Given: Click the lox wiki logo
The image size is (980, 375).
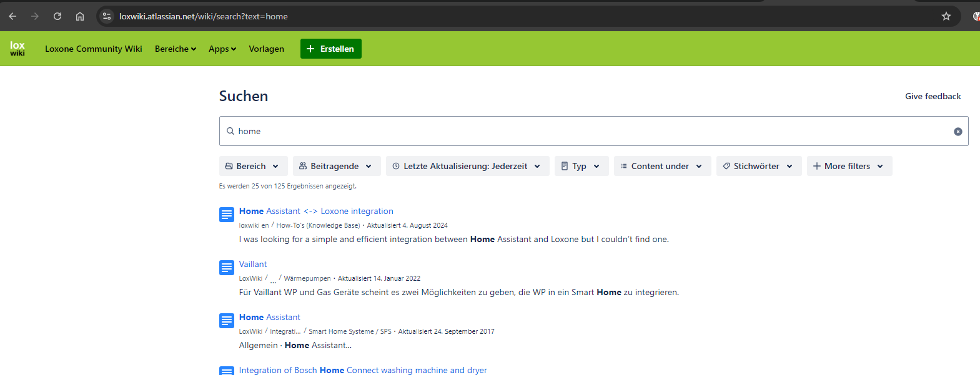Looking at the screenshot, I should click(17, 49).
